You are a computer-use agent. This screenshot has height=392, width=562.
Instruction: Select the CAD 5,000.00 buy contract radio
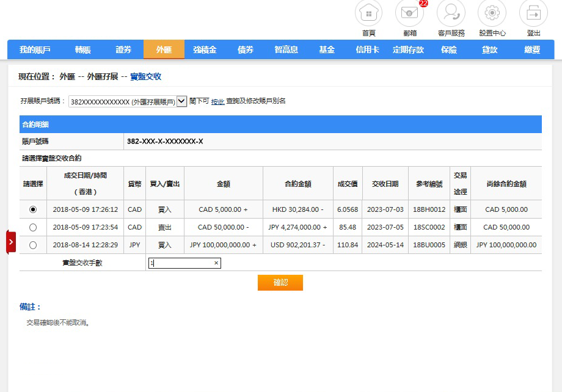click(33, 209)
